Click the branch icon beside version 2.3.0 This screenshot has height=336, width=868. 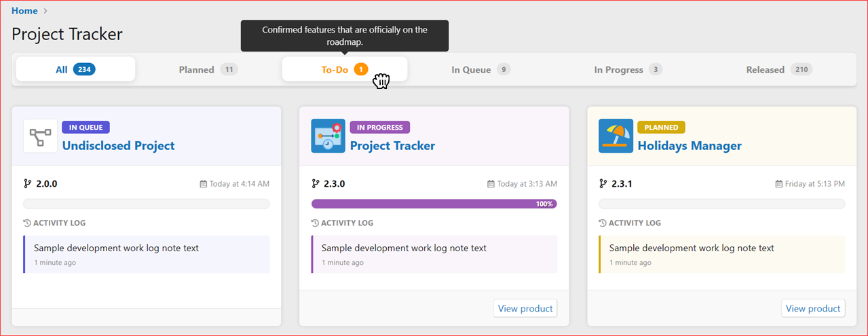pos(316,183)
